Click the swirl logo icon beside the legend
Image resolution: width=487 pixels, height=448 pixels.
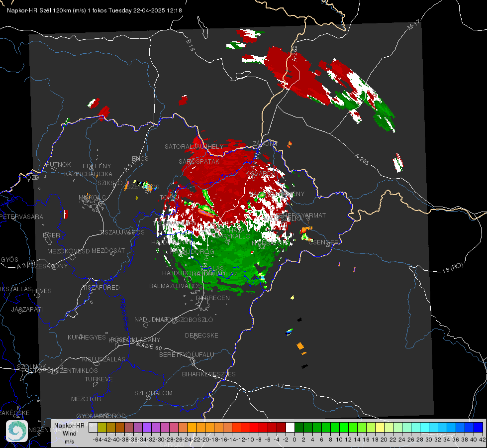pos(17,431)
